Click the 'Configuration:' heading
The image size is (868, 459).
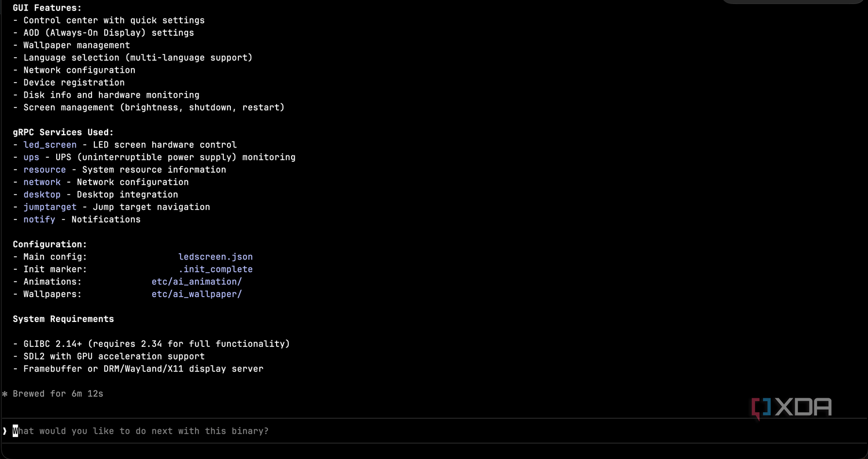(50, 244)
